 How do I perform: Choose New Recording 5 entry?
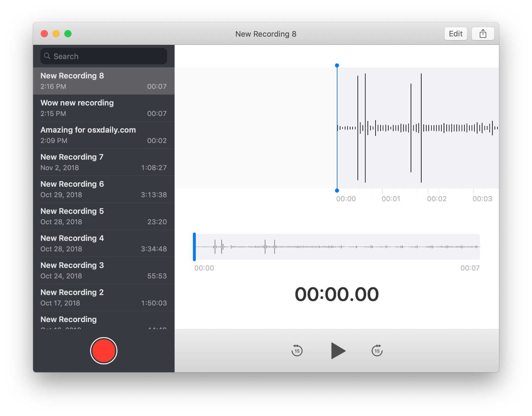[104, 216]
